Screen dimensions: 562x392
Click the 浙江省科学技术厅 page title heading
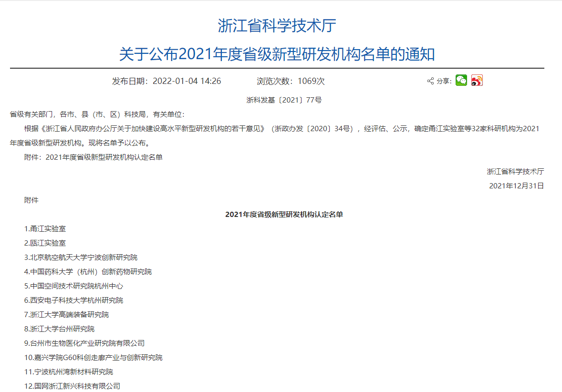(277, 26)
